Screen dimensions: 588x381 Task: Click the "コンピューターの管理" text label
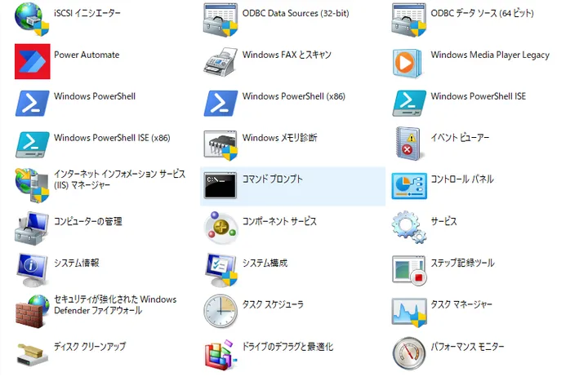(x=88, y=221)
